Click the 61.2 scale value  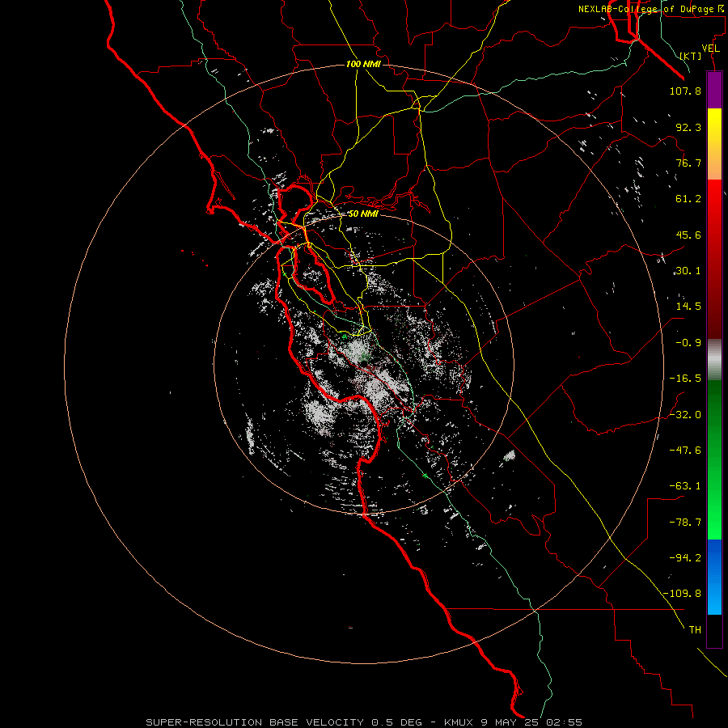688,199
